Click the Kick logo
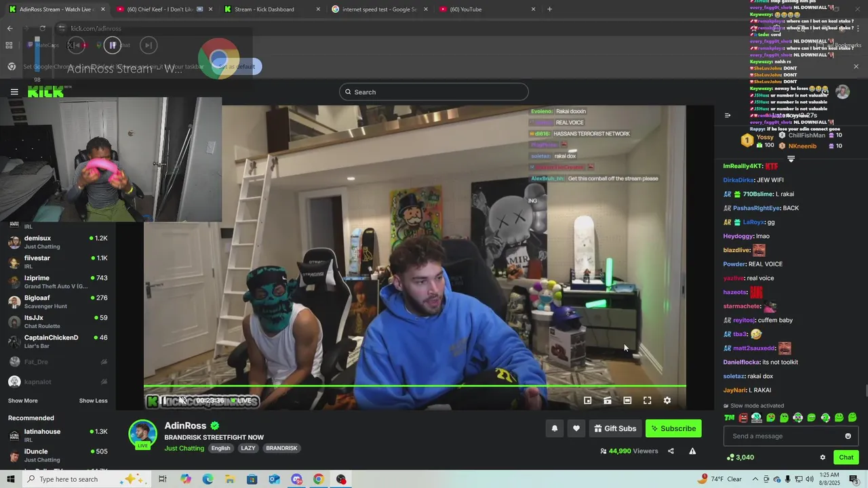Image resolution: width=868 pixels, height=488 pixels. [45, 91]
